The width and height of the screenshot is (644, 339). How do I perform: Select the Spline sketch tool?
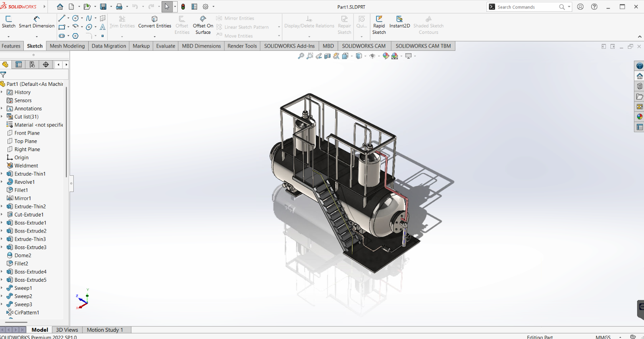coord(89,18)
